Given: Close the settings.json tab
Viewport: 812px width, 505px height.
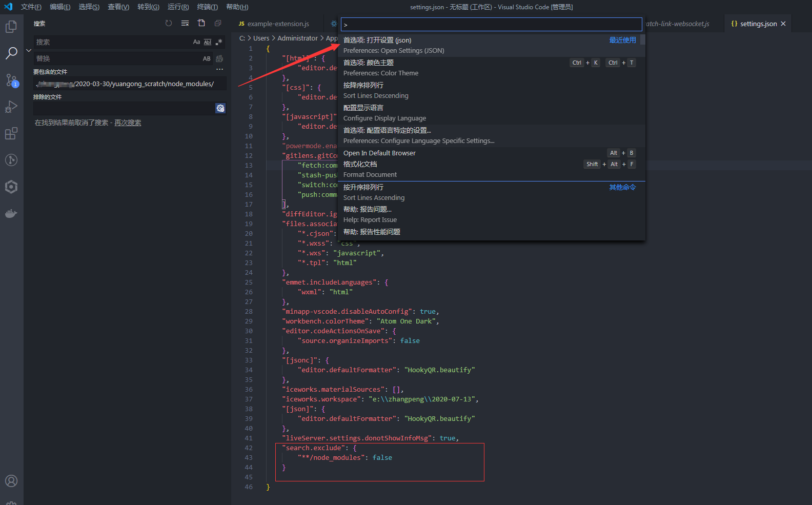Looking at the screenshot, I should point(783,24).
